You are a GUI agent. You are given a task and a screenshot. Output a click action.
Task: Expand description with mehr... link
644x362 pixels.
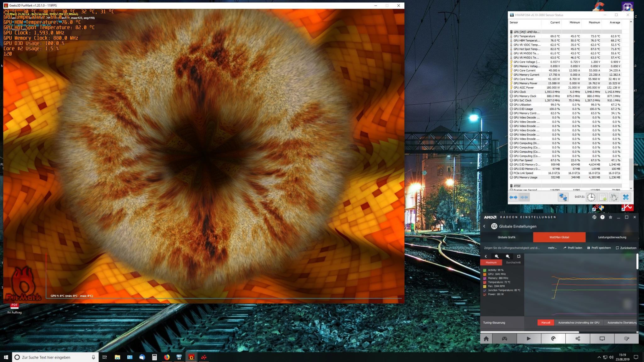coord(552,248)
